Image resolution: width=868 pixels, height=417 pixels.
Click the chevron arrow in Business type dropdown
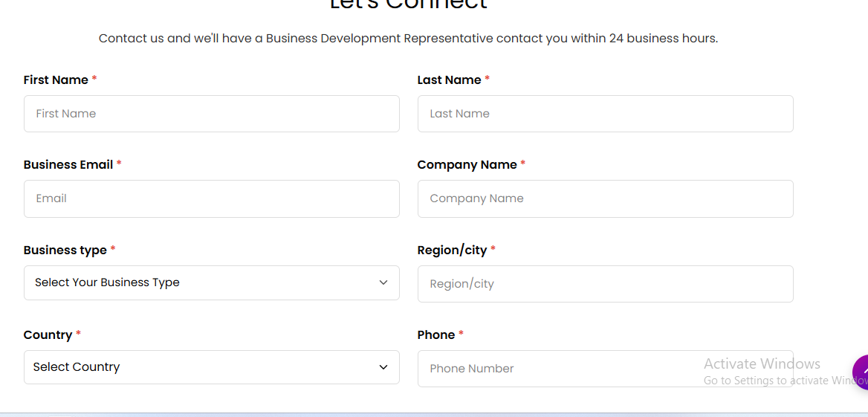pyautogui.click(x=383, y=282)
